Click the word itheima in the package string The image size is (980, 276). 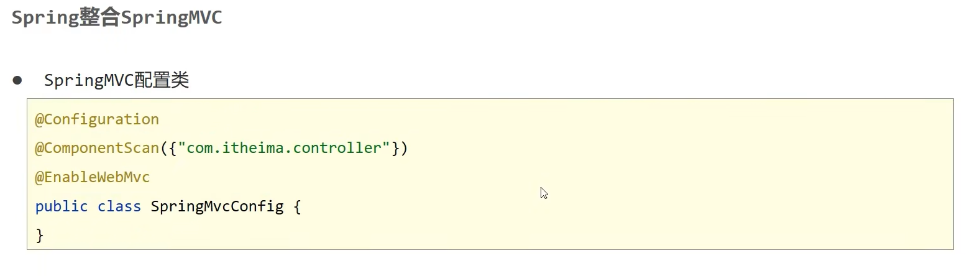click(253, 148)
